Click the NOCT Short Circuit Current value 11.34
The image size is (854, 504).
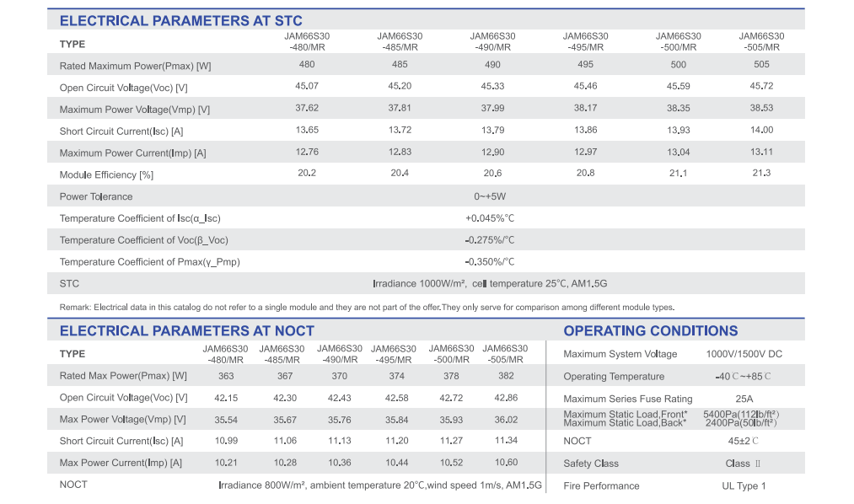(x=506, y=440)
